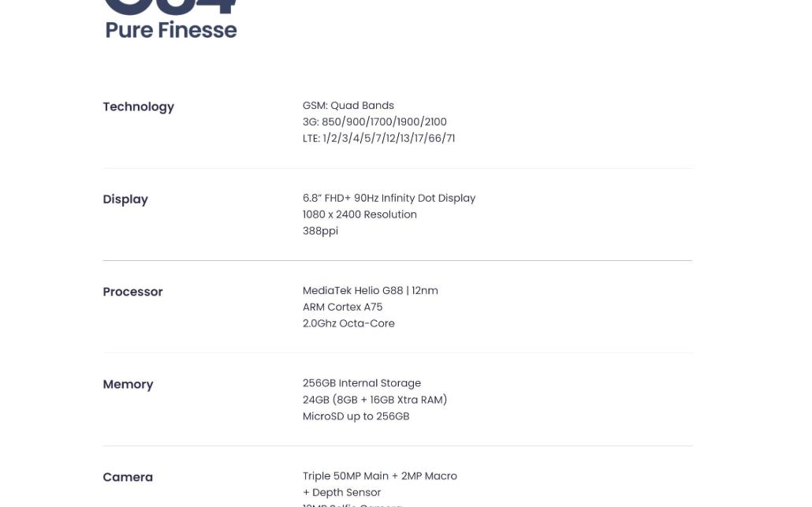
Task: Select the 256GB Internal Storage line
Action: (x=362, y=383)
